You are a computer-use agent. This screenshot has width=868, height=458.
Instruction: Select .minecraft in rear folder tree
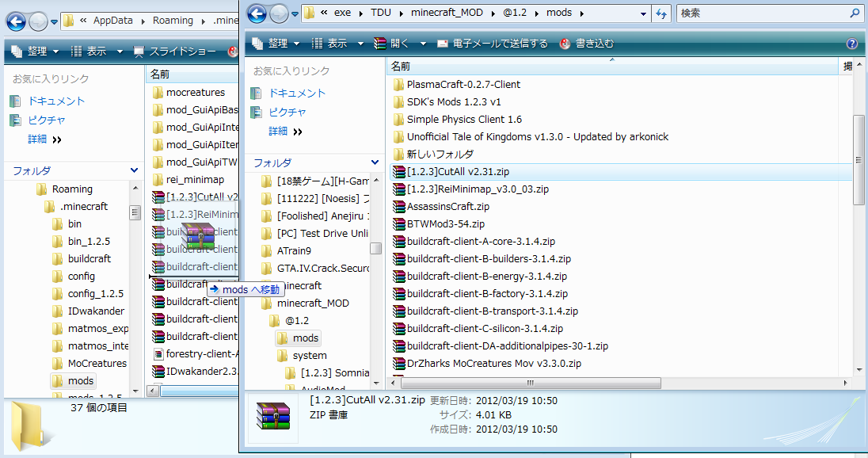pos(76,207)
